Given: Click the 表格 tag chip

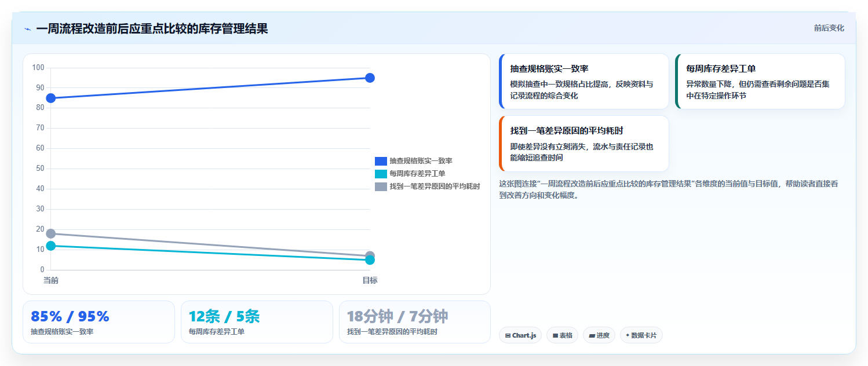Looking at the screenshot, I should [562, 335].
